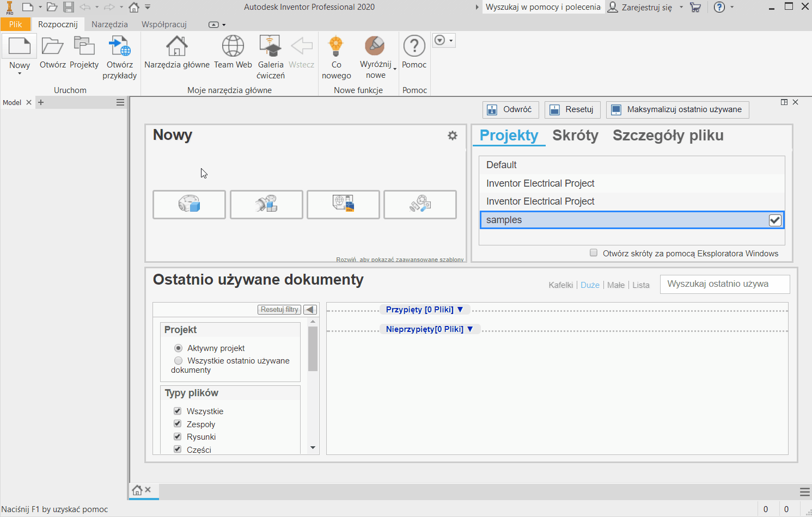Select Wszystkie ostatnio używane dokumenty radio button
The height and width of the screenshot is (517, 812).
pos(178,360)
